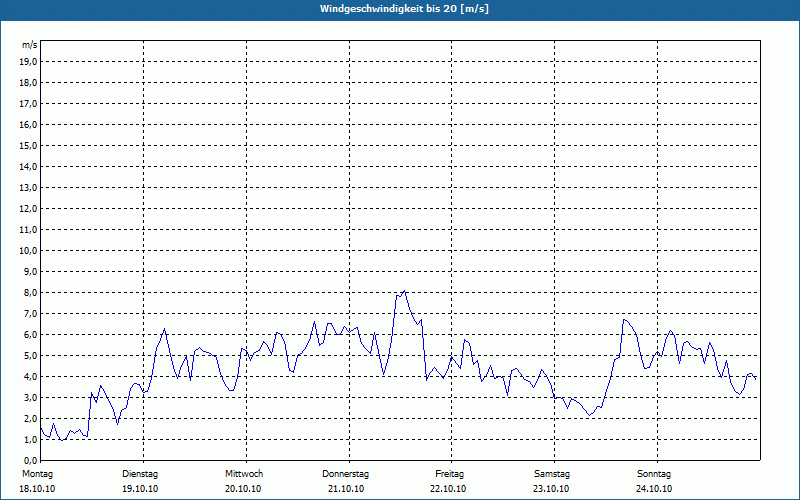
Task: Click the chart title Windgeschwindigkeit bis 20 [m/s]
Action: point(404,9)
